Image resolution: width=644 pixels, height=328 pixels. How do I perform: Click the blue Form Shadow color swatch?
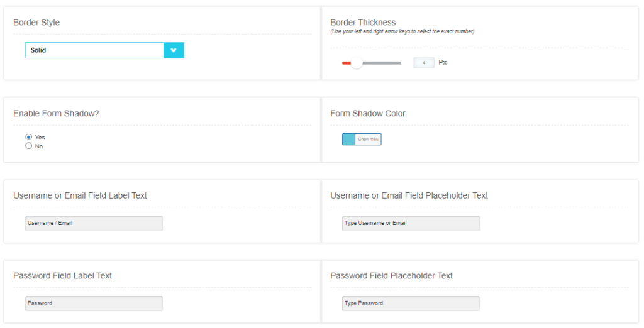coord(348,139)
